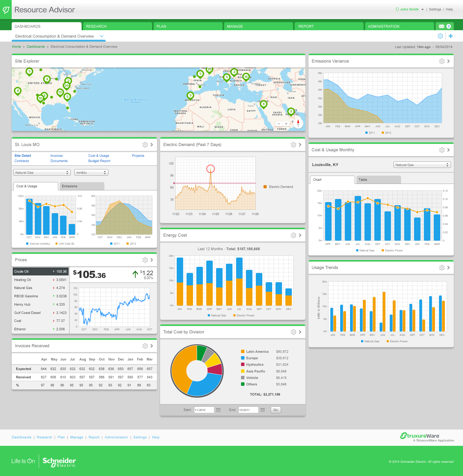Open Electric Demand settings gear
This screenshot has width=463, height=476.
(x=293, y=145)
